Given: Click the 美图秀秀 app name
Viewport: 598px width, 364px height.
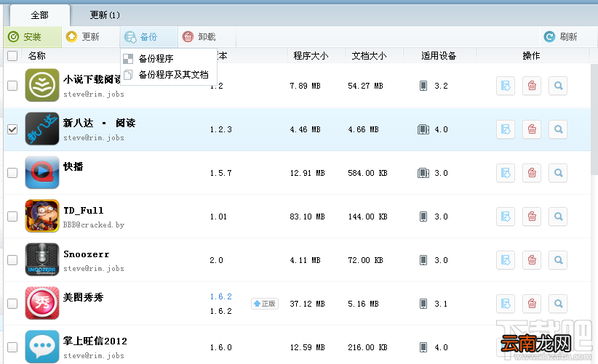Looking at the screenshot, I should 83,297.
